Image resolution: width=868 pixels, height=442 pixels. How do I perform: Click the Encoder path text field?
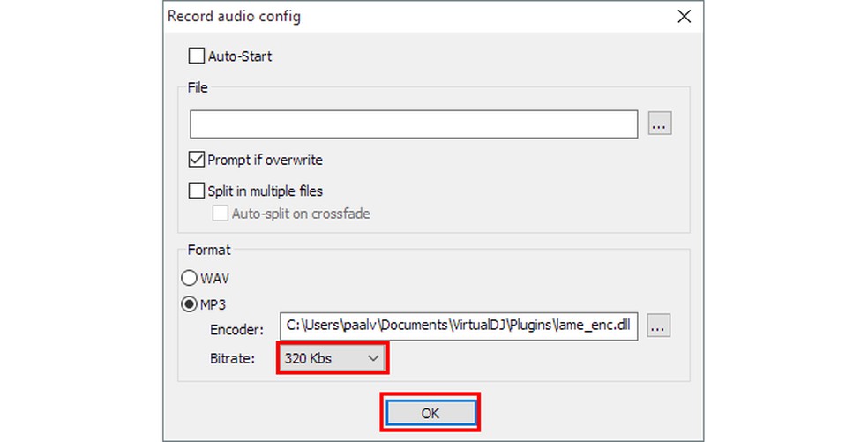tap(458, 326)
